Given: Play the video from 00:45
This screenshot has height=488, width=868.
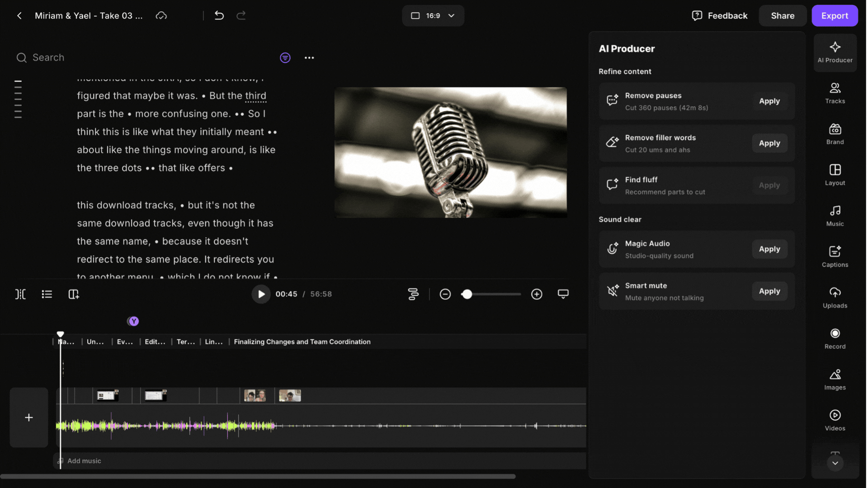Looking at the screenshot, I should pos(261,295).
